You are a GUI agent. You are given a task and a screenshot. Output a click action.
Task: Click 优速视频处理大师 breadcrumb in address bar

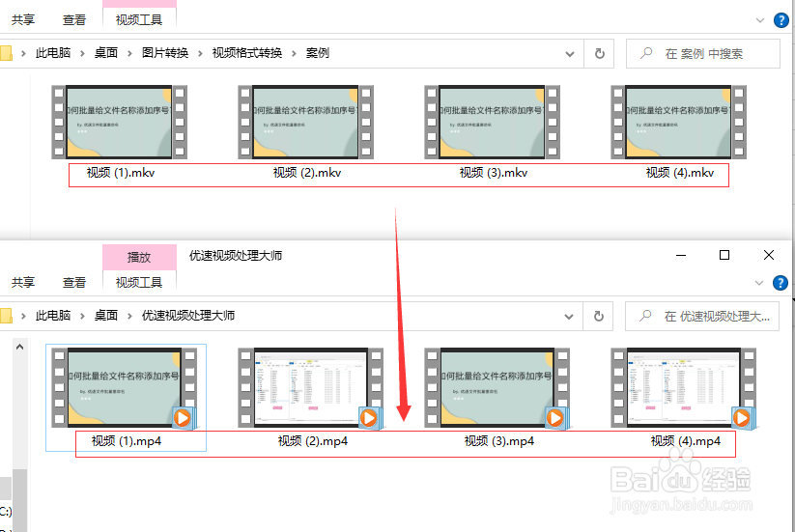pos(188,315)
